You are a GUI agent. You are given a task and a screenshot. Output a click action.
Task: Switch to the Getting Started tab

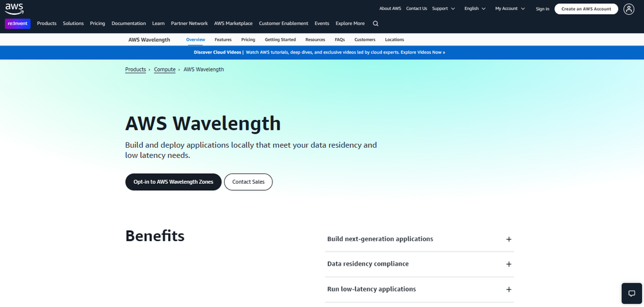tap(280, 39)
